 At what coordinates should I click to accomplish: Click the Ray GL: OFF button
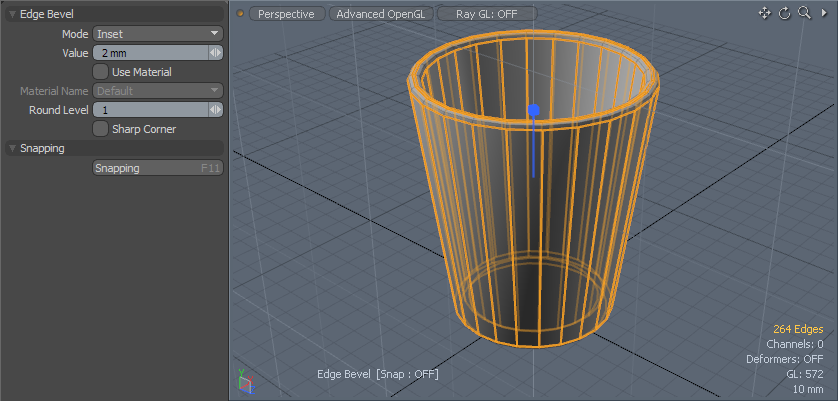tap(486, 14)
